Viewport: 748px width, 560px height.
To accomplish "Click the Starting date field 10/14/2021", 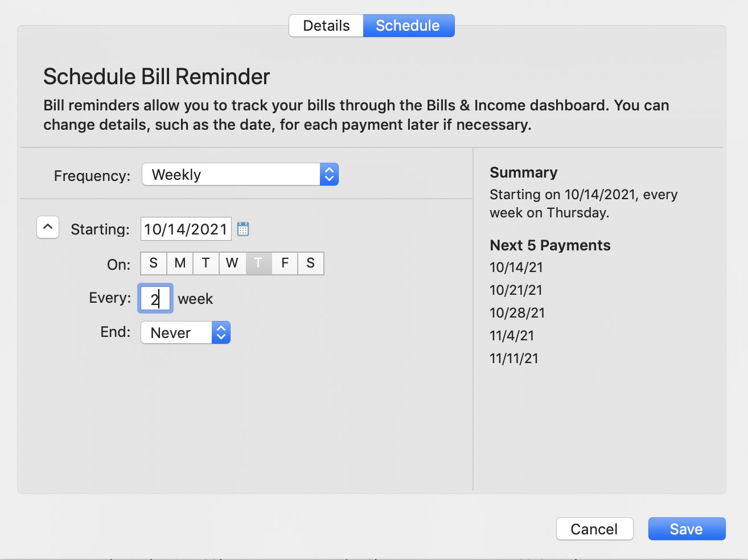I will [186, 229].
